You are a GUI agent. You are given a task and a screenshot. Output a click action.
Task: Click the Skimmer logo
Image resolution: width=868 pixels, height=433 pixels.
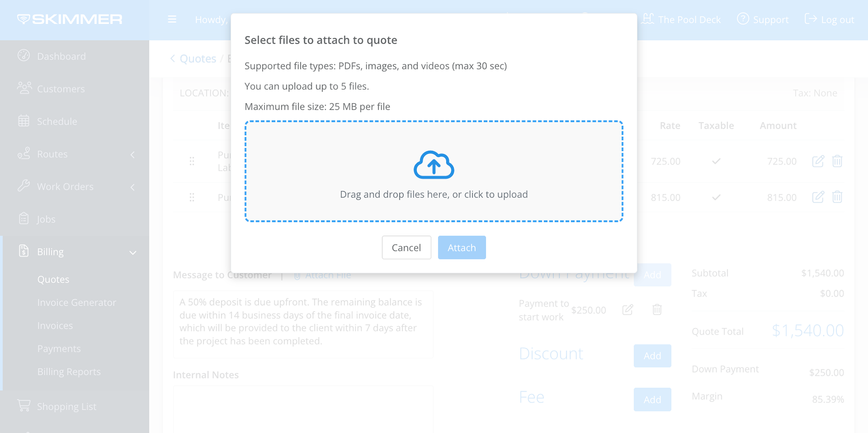coord(70,19)
